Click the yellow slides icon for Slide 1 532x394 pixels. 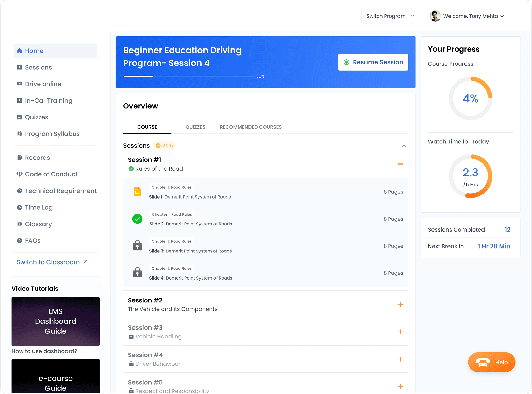click(137, 192)
